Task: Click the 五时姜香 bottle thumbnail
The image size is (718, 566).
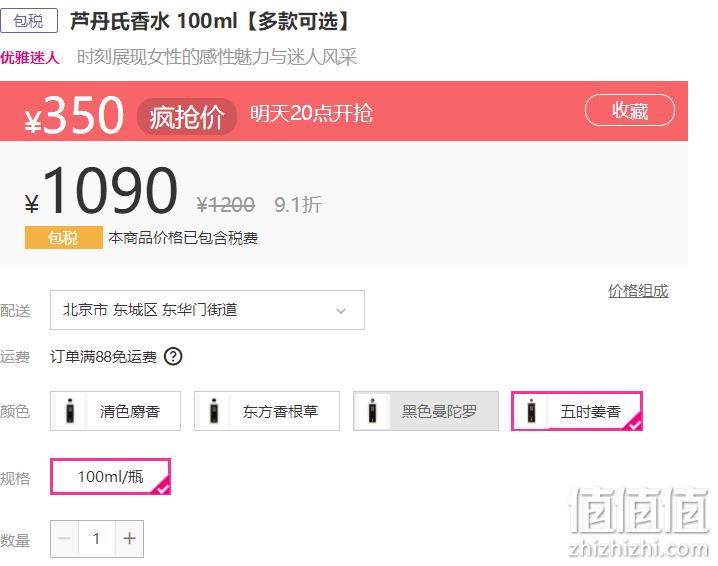Action: 531,411
